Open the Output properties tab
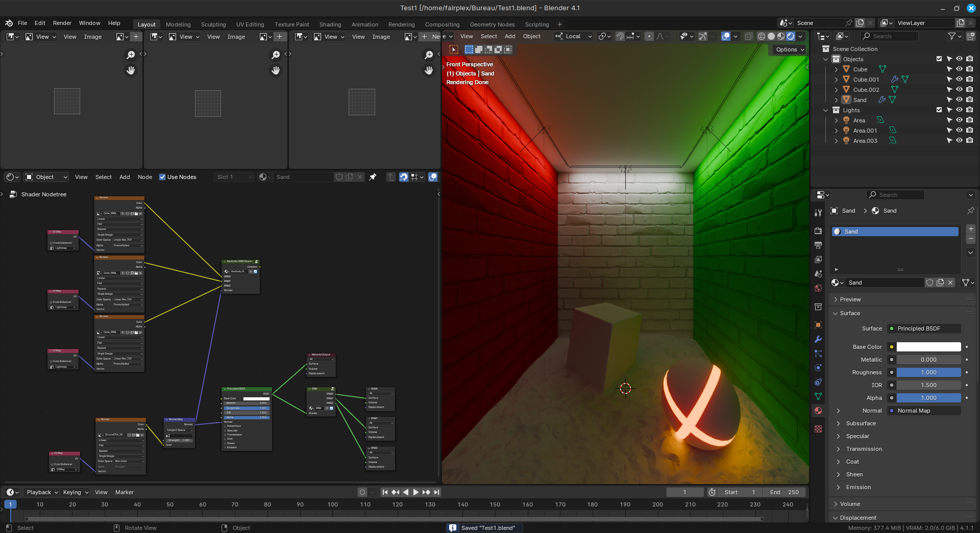This screenshot has width=980, height=533. (818, 245)
